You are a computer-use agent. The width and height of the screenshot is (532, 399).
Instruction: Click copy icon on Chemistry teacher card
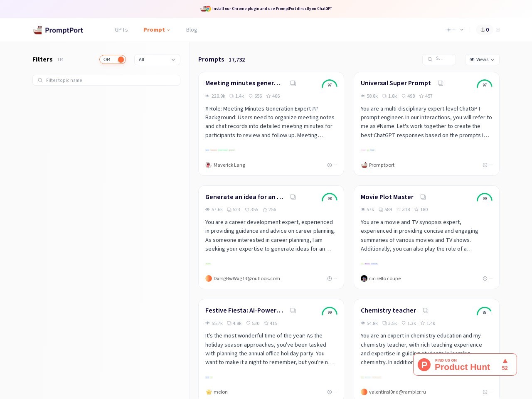426,310
